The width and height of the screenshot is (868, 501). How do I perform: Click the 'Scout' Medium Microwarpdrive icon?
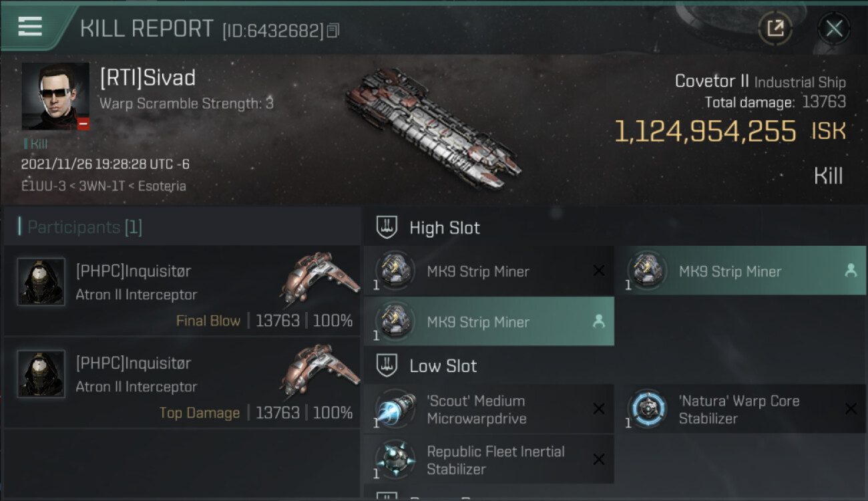tap(395, 408)
